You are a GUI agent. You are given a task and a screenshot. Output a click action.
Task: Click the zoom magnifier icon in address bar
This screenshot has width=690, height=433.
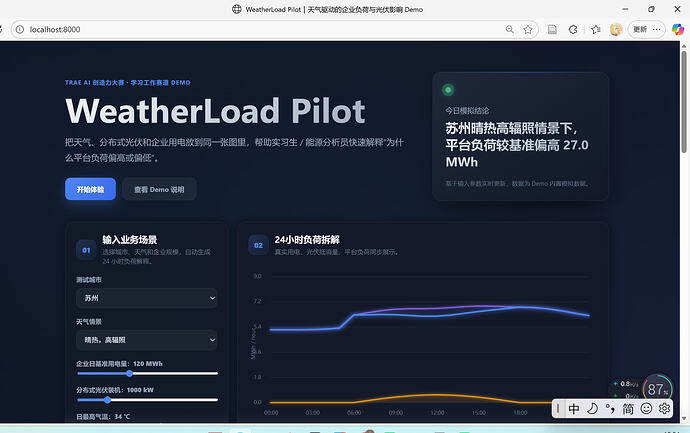pyautogui.click(x=510, y=29)
